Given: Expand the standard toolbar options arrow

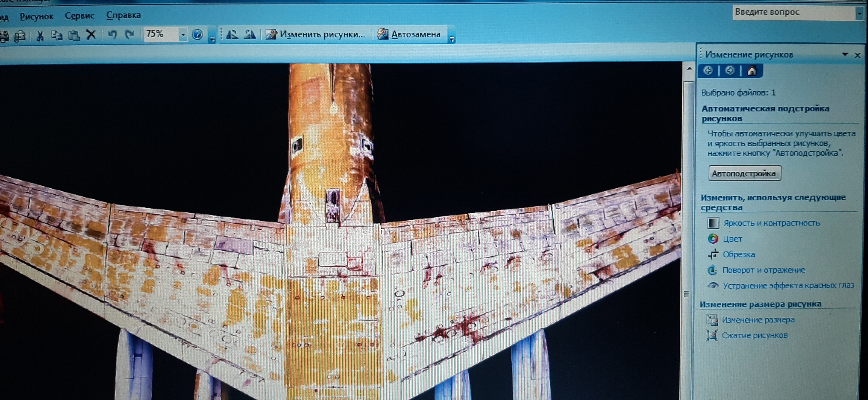Looking at the screenshot, I should [212, 39].
